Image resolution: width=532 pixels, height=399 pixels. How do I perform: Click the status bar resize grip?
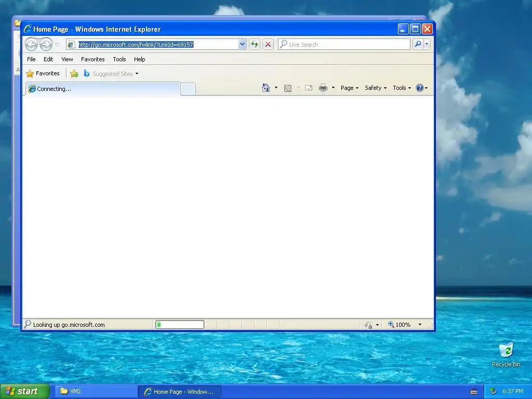pos(430,326)
